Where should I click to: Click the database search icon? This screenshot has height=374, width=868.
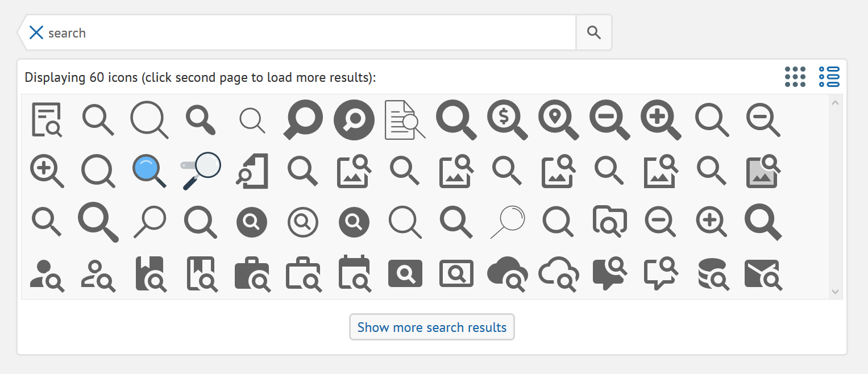712,274
